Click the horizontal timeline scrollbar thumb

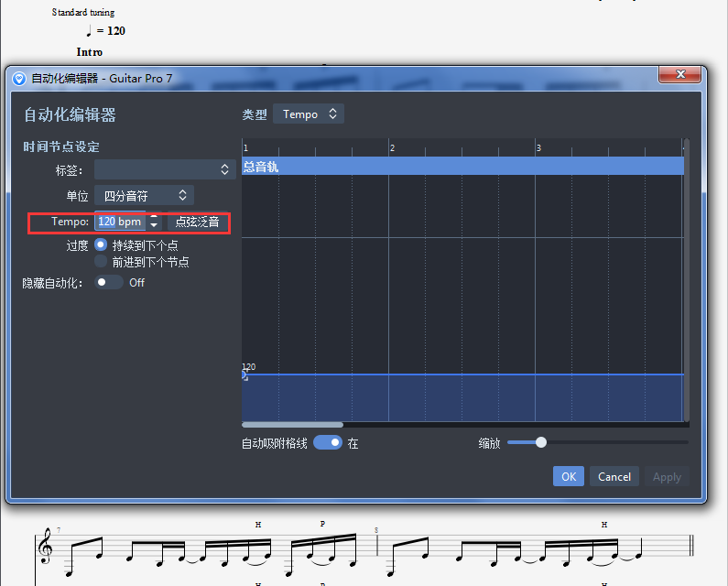[292, 425]
